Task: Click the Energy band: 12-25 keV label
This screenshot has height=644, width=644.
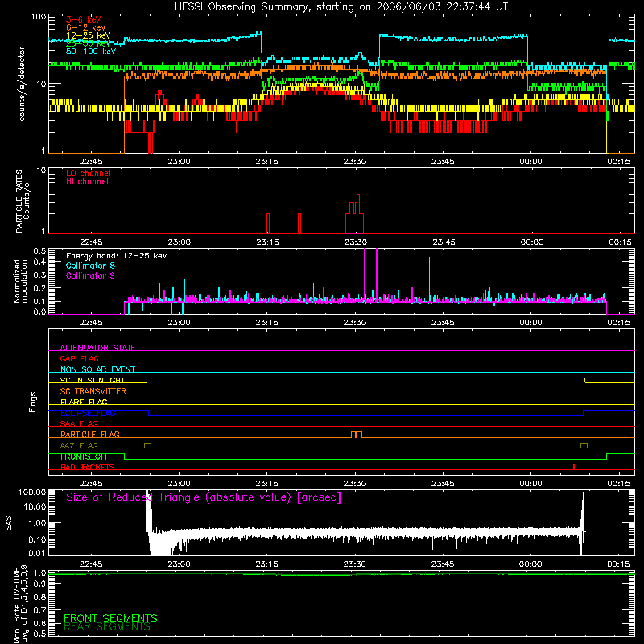Action: 117,256
